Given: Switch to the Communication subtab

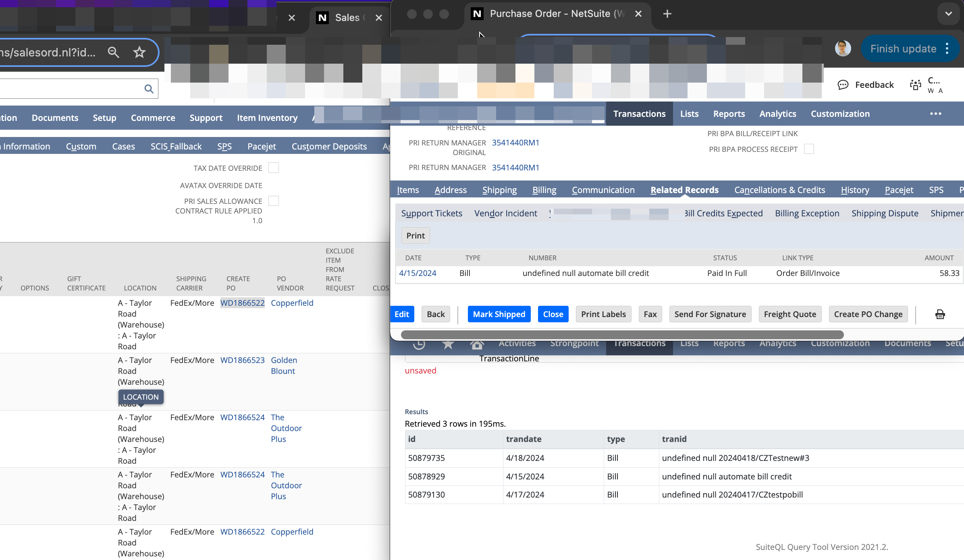Looking at the screenshot, I should tap(603, 190).
